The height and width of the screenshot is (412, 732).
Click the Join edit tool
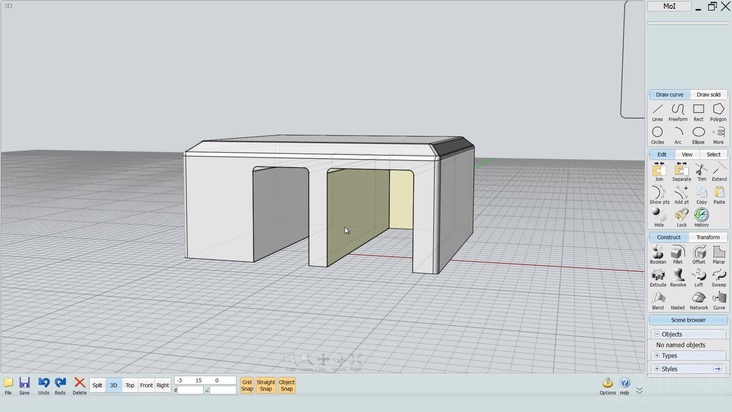pos(659,172)
